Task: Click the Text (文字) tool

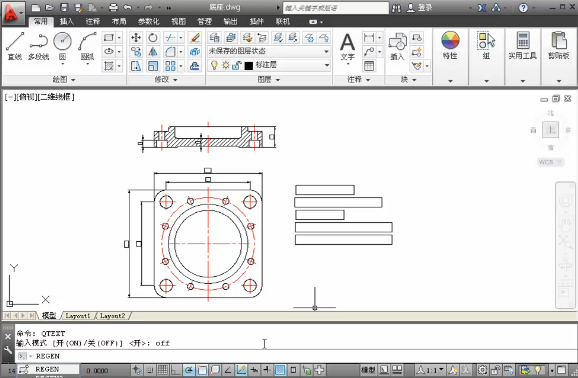Action: [x=347, y=46]
